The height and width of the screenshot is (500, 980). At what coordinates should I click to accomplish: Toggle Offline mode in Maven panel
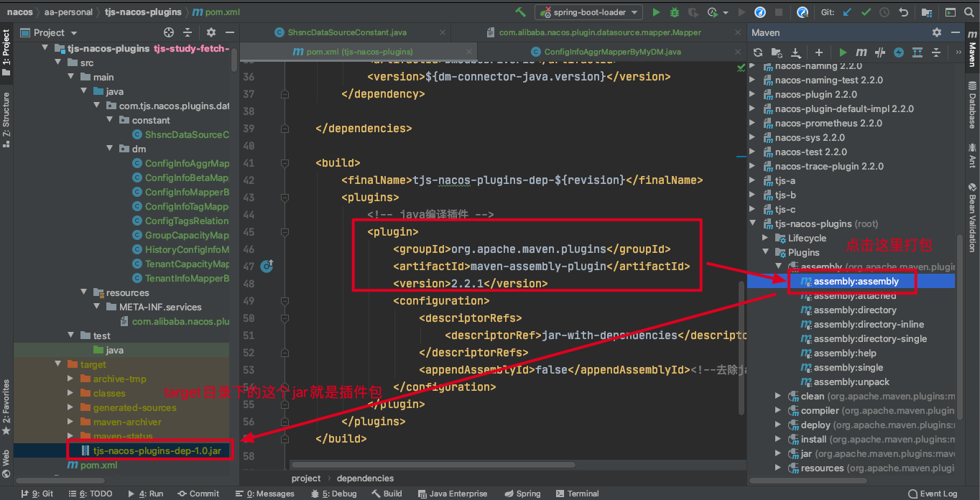coord(899,52)
